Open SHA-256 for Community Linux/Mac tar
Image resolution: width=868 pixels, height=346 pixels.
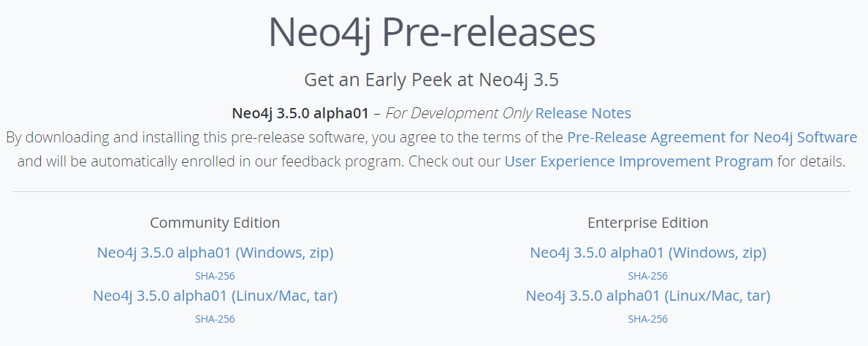[x=215, y=319]
